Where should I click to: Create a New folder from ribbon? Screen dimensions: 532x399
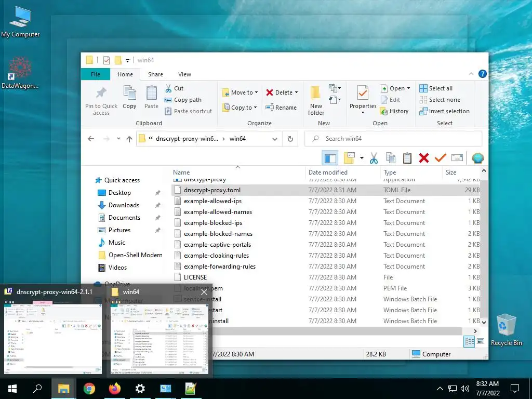316,100
